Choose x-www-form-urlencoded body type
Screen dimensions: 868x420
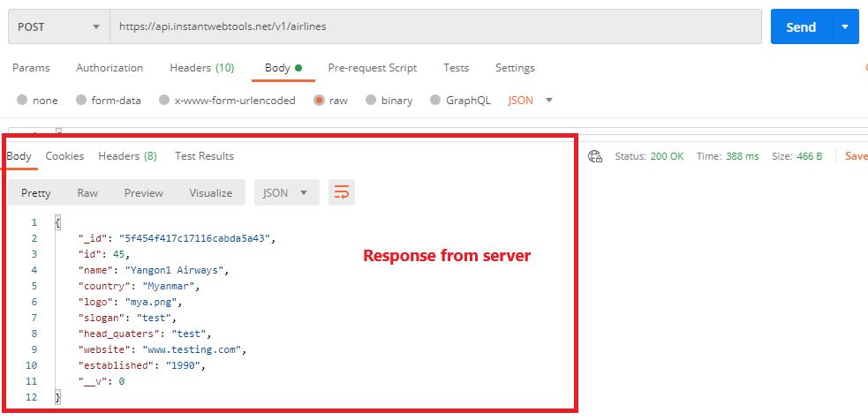[164, 101]
